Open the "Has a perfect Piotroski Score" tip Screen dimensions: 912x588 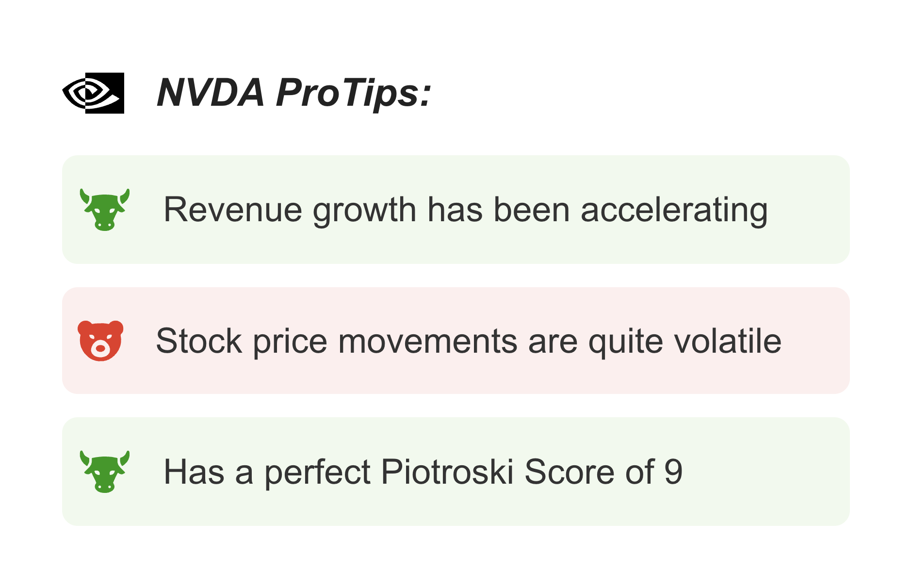click(456, 472)
